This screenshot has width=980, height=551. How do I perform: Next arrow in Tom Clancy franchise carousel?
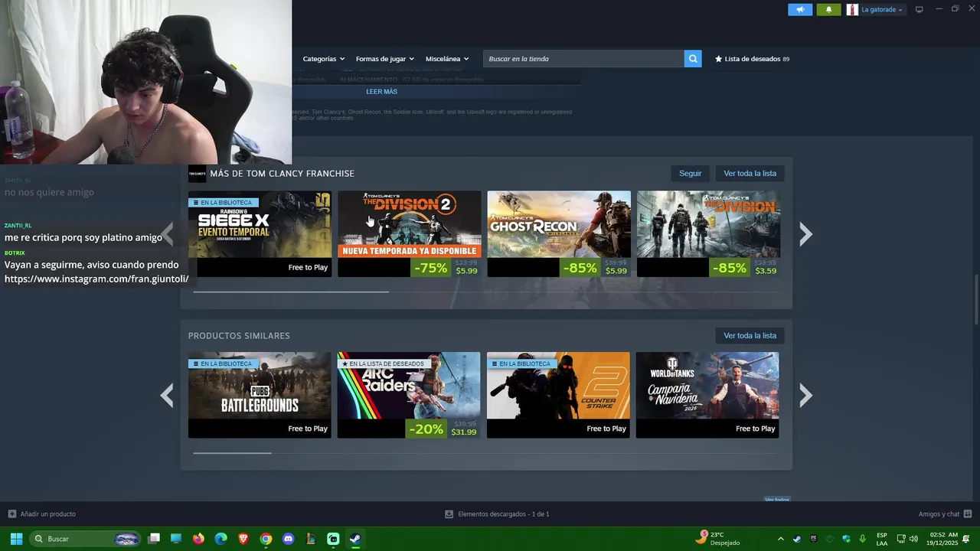tap(805, 234)
